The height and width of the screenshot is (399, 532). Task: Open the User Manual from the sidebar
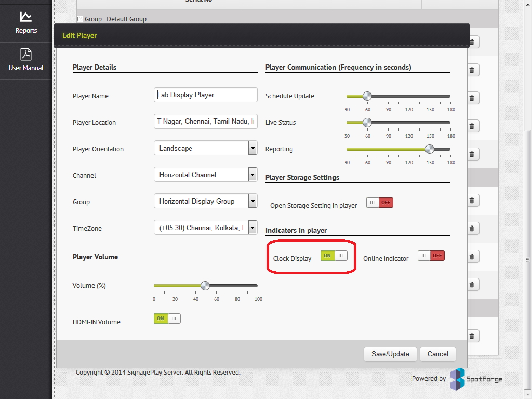tap(26, 59)
